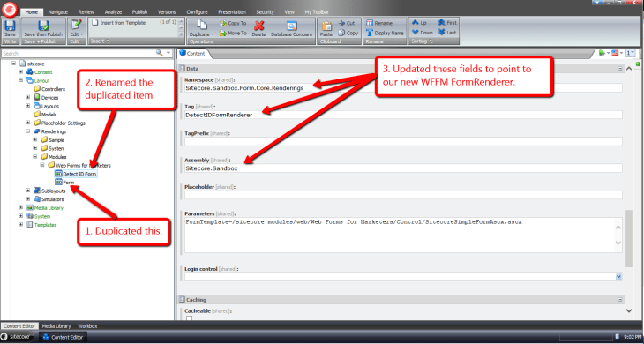Click Cut in Clipboard group
The height and width of the screenshot is (344, 644).
pyautogui.click(x=347, y=24)
